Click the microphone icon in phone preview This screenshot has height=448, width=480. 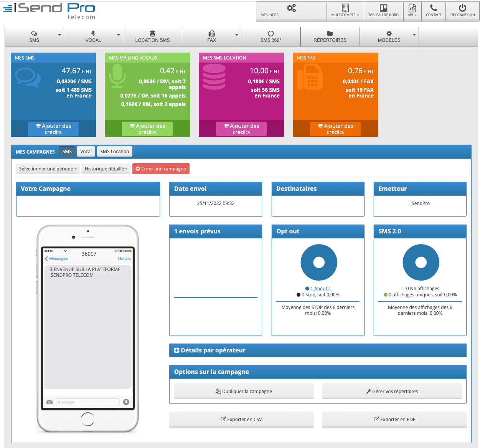[126, 402]
